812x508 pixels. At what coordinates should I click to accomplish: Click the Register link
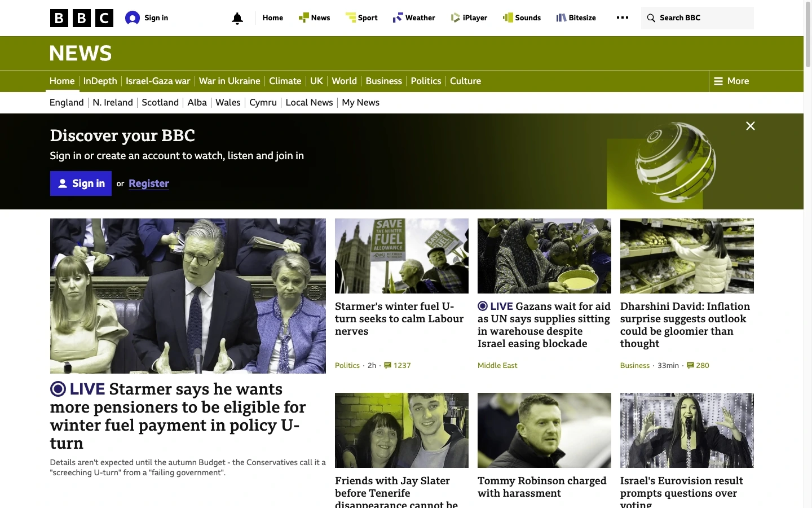(149, 183)
